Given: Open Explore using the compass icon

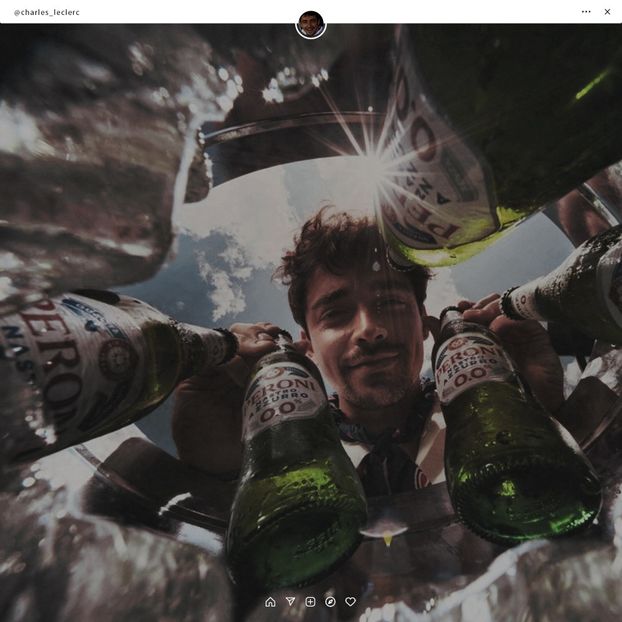Looking at the screenshot, I should click(330, 602).
